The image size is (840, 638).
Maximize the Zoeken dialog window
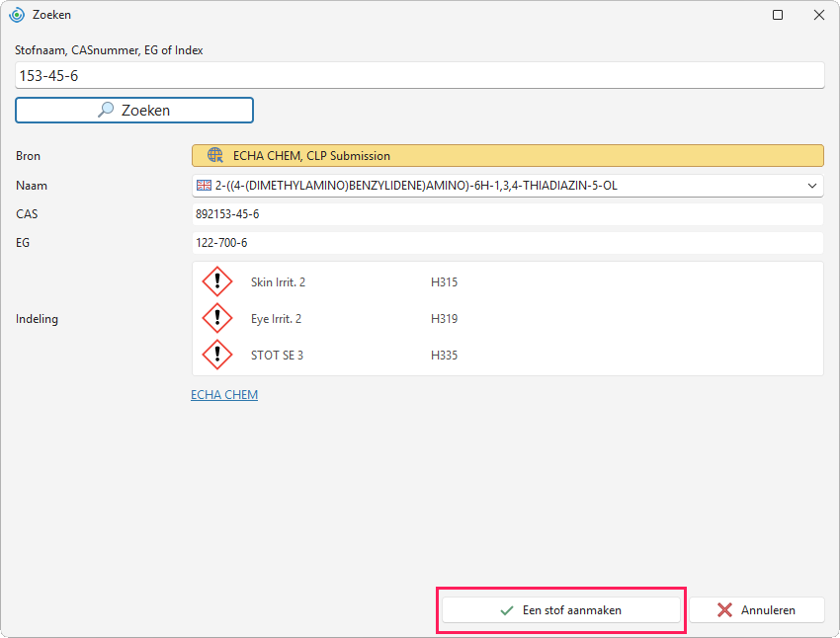[778, 15]
